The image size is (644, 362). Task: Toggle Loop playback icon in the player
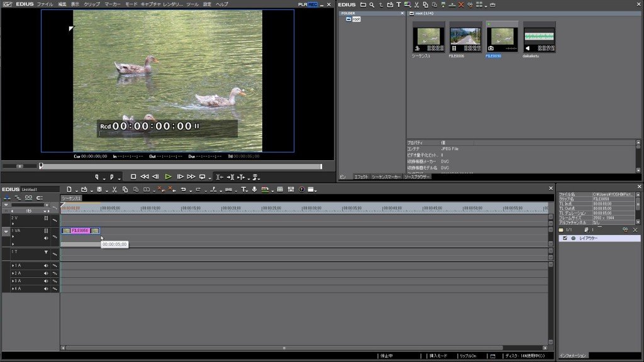[202, 177]
